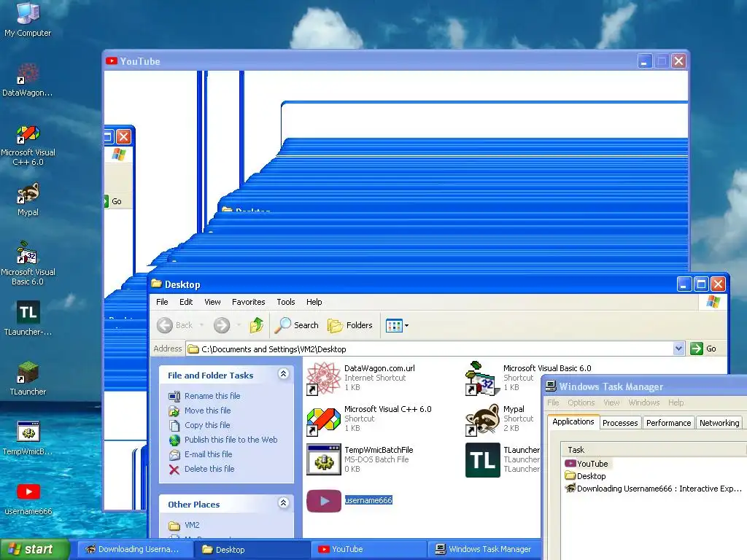
Task: Click E-mail this file link
Action: coord(208,454)
